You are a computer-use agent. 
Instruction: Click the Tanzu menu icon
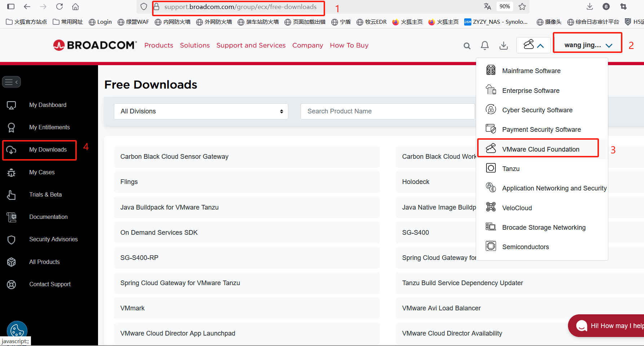tap(491, 168)
